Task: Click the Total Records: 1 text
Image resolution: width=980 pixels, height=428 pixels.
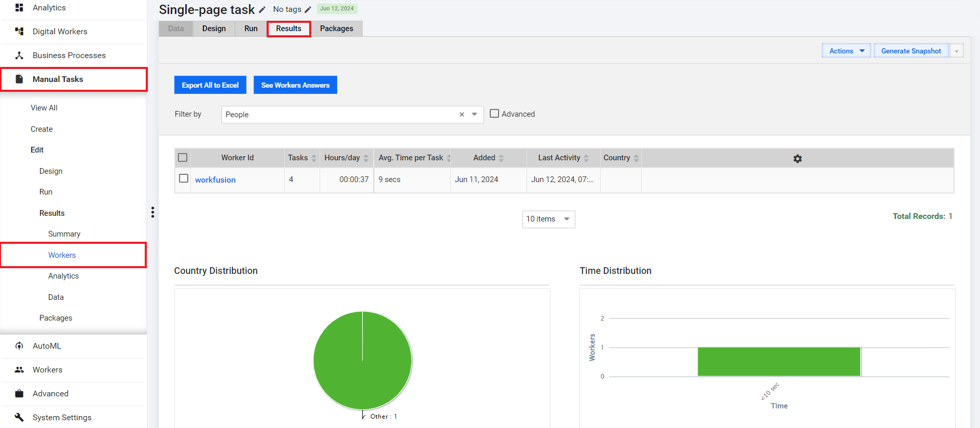Action: point(922,216)
